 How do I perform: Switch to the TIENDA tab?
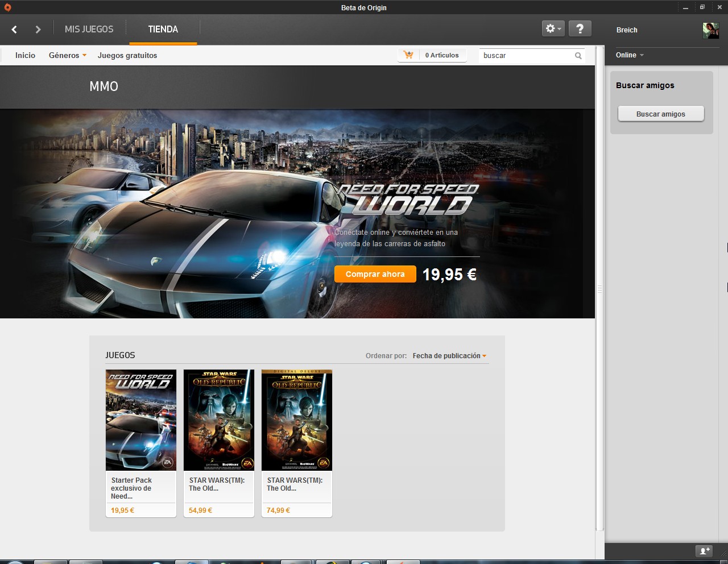(163, 29)
